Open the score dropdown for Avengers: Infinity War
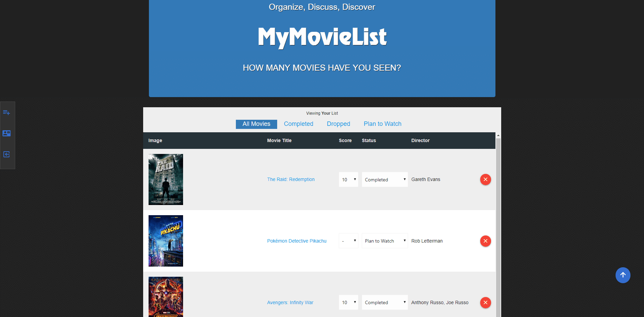This screenshot has width=644, height=317. pos(348,302)
